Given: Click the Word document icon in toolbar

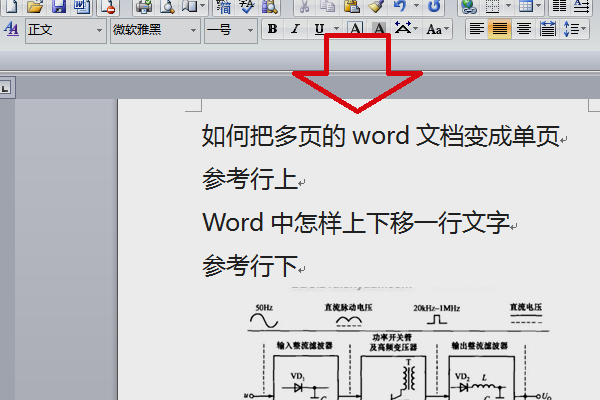Looking at the screenshot, I should pyautogui.click(x=82, y=6).
